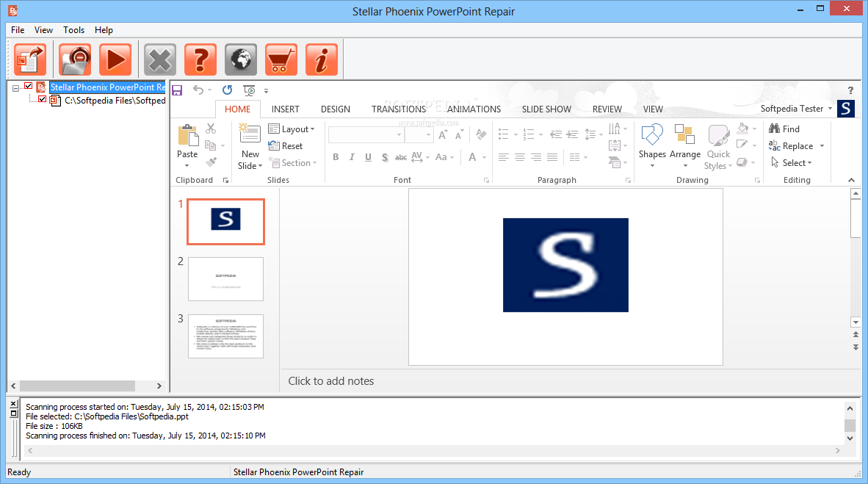Collapse the root tree node minus box

pyautogui.click(x=16, y=87)
